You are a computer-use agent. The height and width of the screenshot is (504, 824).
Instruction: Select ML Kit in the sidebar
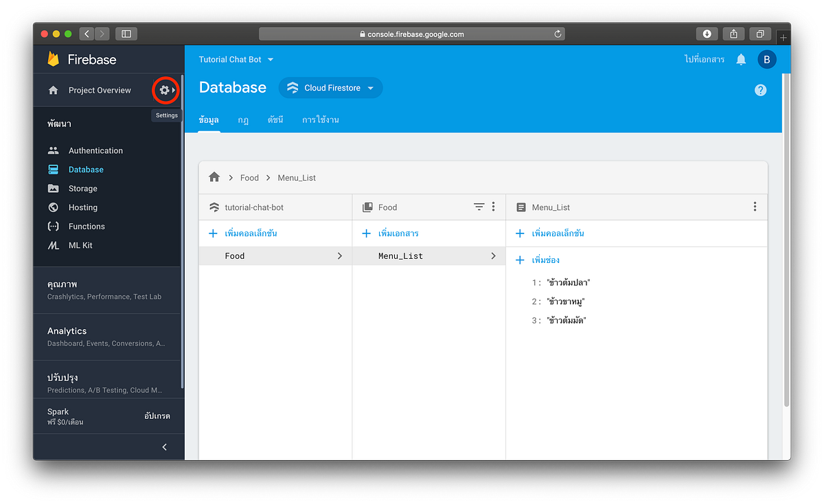tap(82, 245)
